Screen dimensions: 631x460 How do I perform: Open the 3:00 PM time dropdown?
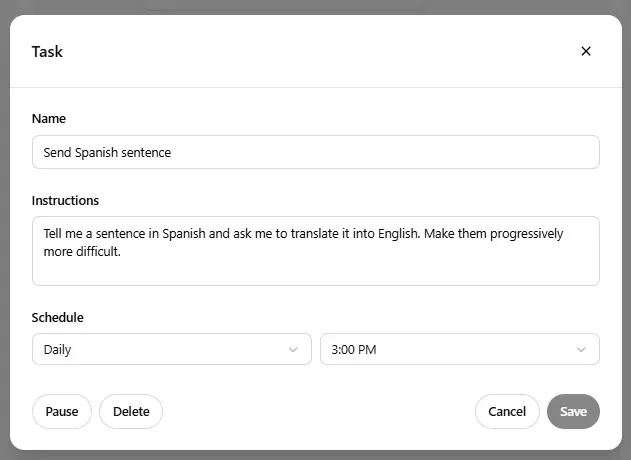(x=459, y=349)
